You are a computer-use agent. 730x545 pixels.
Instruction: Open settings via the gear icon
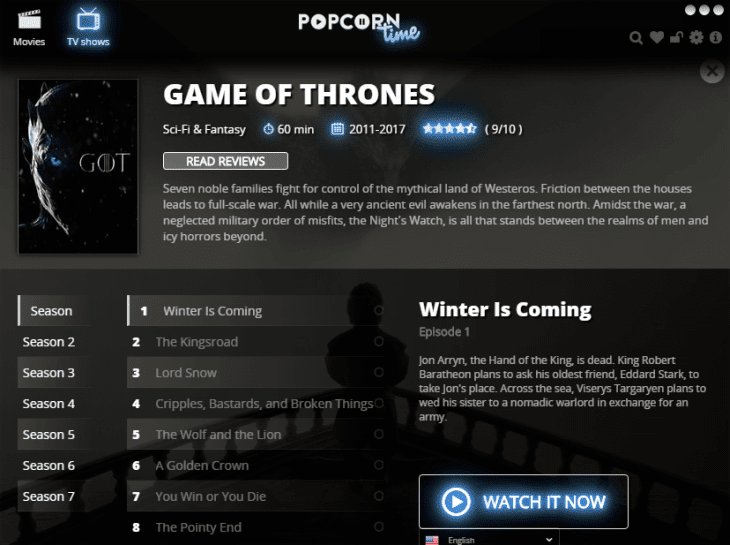point(696,37)
